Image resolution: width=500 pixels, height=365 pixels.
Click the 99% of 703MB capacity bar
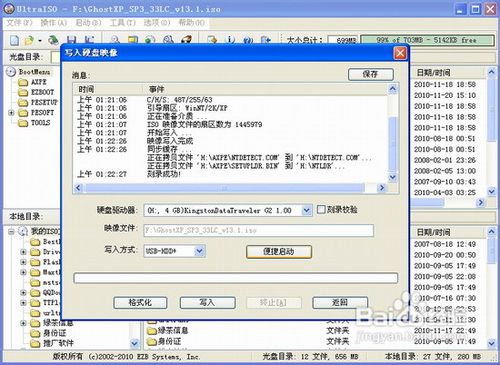(x=427, y=40)
